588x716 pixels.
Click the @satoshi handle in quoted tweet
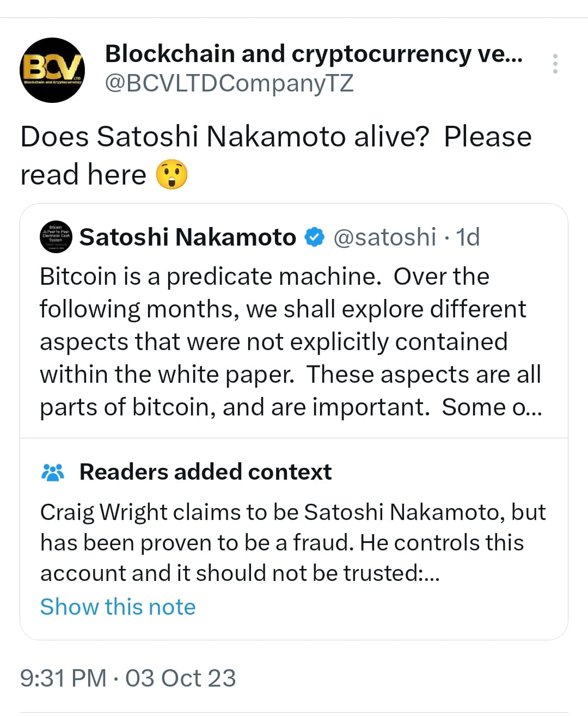coord(387,236)
